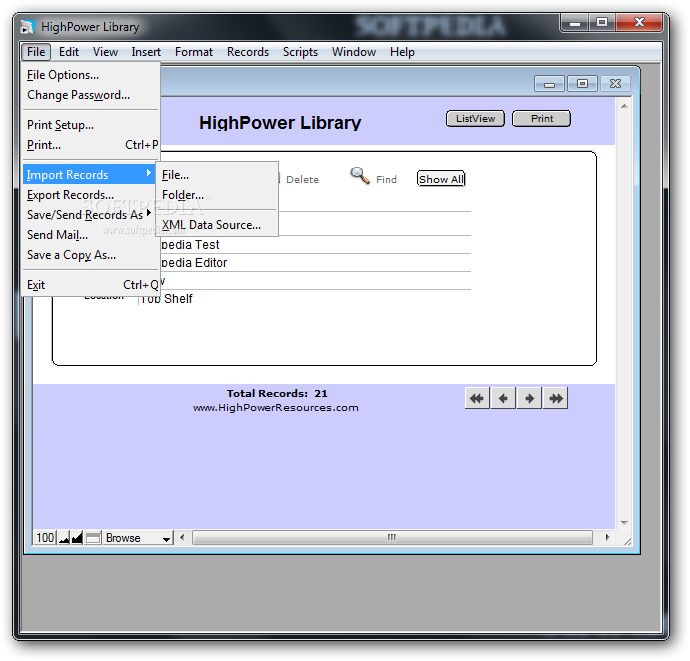Open the Scripts menu
Screen dimensions: 690x661
point(300,52)
